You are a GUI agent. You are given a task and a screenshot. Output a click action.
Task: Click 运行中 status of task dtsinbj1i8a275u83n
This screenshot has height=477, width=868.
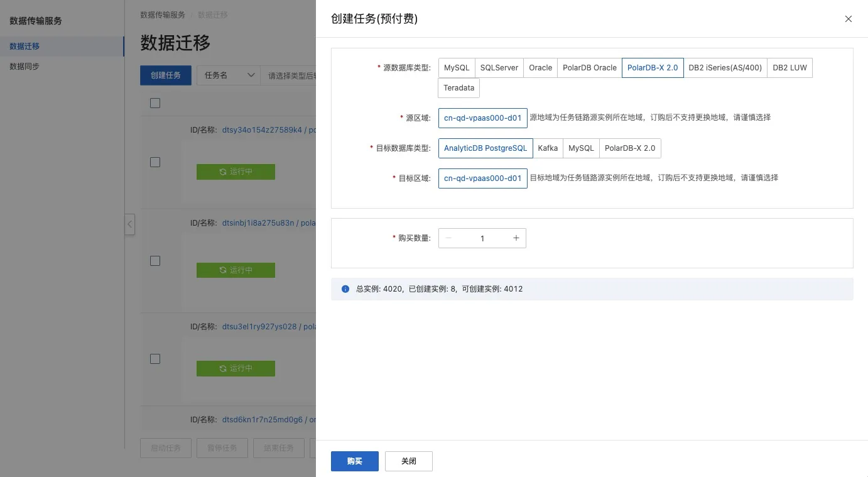(236, 270)
